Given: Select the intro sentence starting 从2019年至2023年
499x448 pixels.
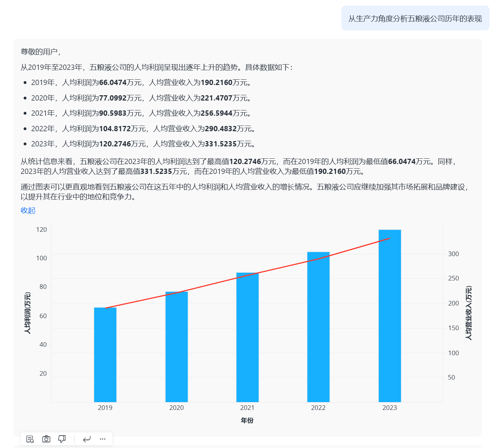Looking at the screenshot, I should point(157,67).
